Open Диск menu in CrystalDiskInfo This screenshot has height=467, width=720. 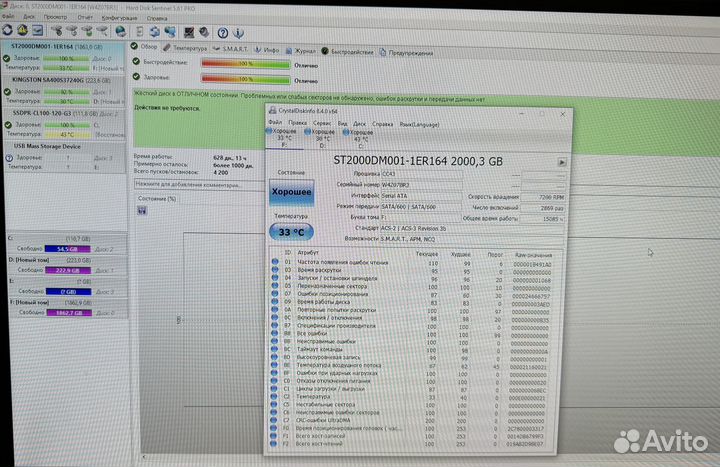point(360,124)
